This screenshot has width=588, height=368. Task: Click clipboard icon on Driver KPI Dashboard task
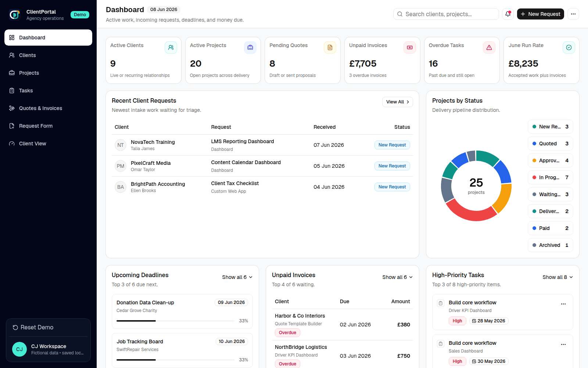coord(441,303)
